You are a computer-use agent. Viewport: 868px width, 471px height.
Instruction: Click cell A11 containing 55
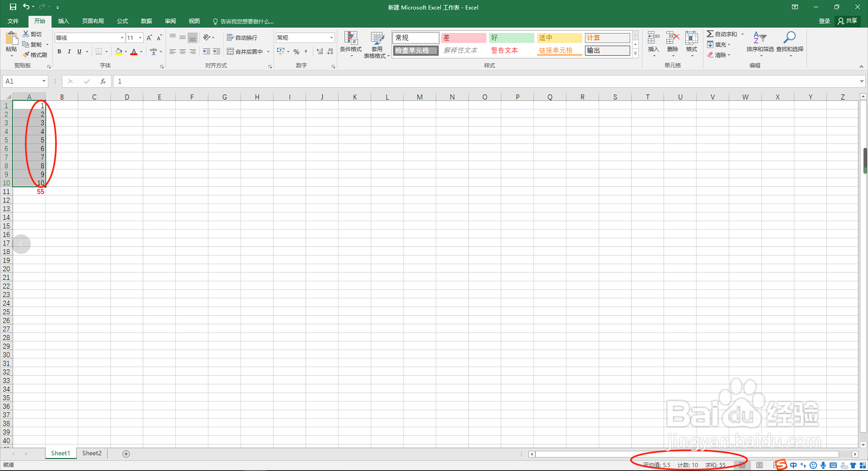(x=29, y=192)
